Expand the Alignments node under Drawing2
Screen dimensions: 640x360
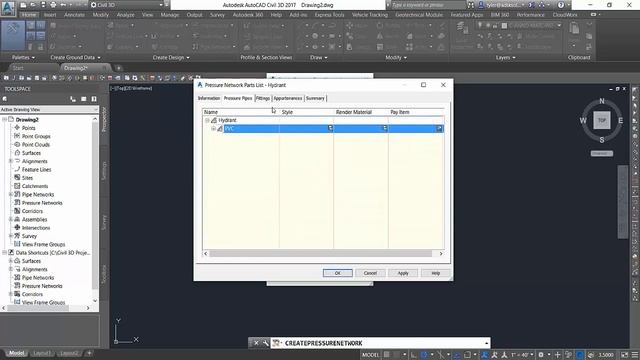[11, 161]
